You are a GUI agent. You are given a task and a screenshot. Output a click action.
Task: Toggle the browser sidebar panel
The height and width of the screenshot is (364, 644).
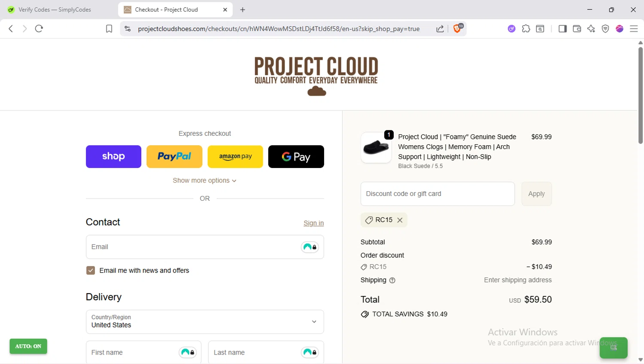(562, 29)
